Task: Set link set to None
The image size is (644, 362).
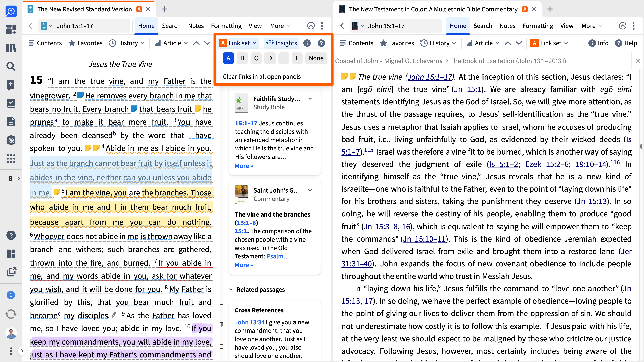Action: 316,58
